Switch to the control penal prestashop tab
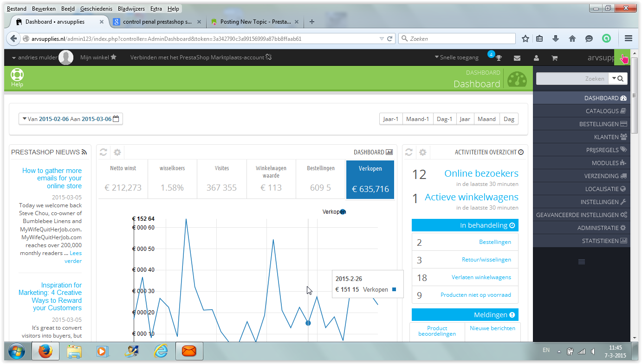This screenshot has height=364, width=642. (x=157, y=22)
